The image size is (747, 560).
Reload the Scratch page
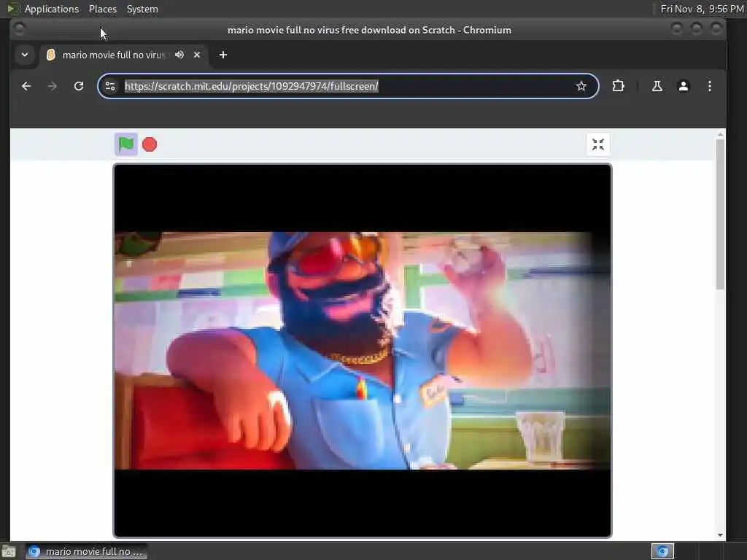pos(79,86)
